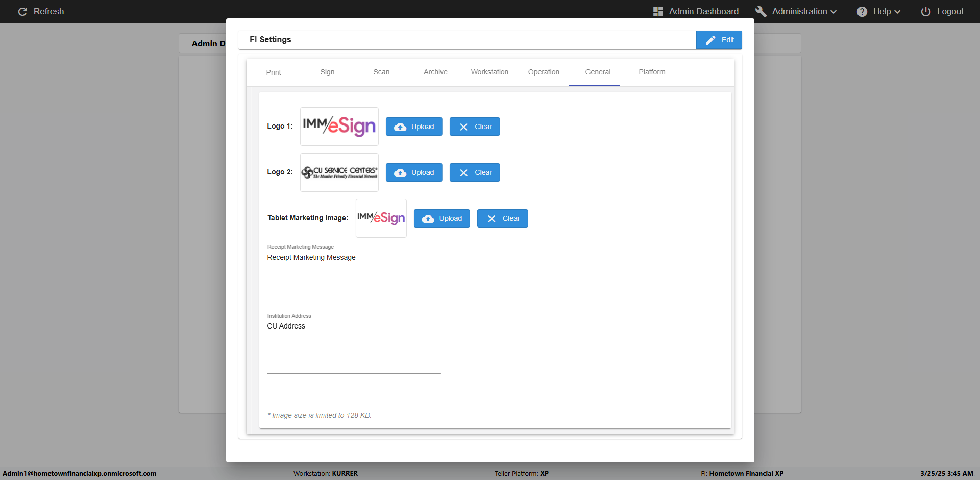Click the Tablet Marketing Image label

[x=308, y=218]
